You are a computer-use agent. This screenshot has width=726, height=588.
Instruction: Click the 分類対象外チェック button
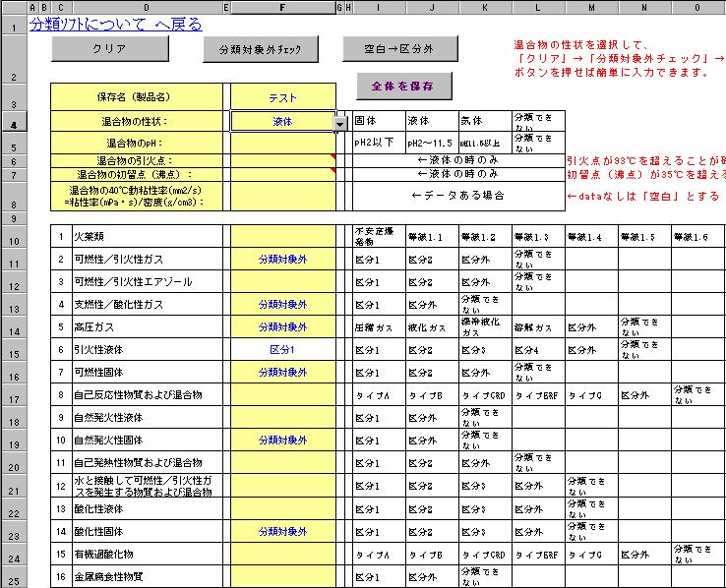(x=261, y=49)
